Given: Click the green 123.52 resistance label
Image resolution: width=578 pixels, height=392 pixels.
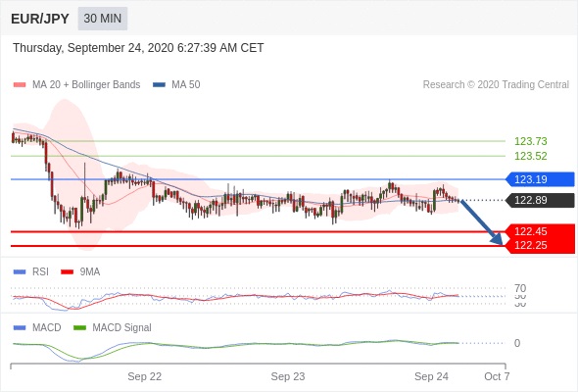Looking at the screenshot, I should (530, 156).
